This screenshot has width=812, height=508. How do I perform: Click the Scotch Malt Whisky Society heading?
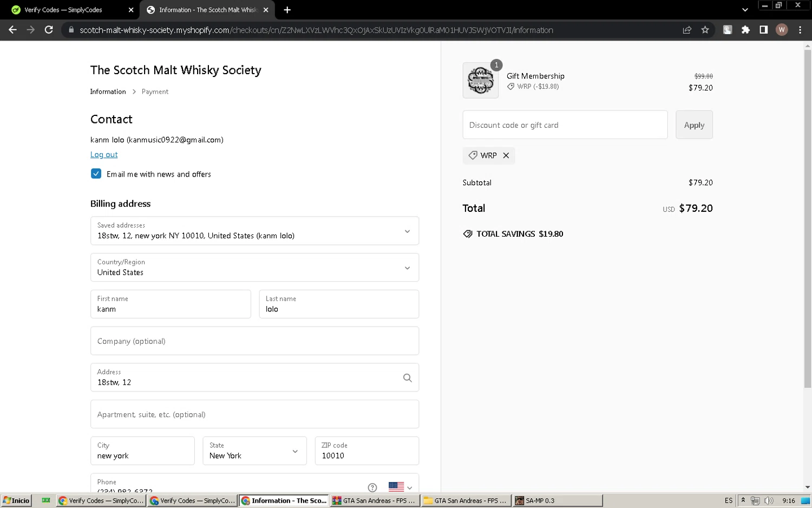176,70
